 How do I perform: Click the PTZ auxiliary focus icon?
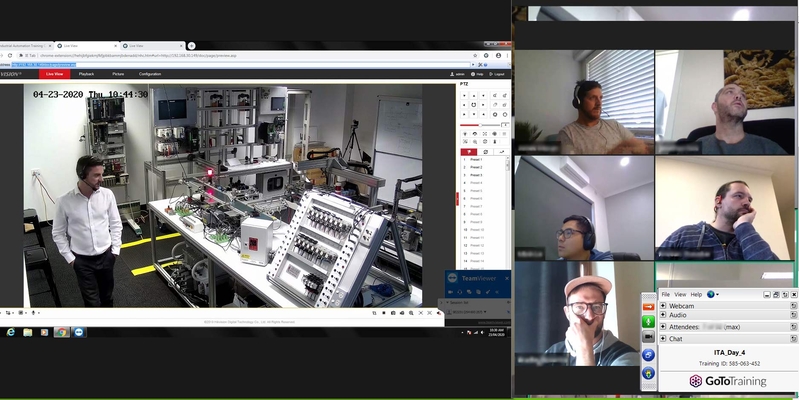pos(485,134)
